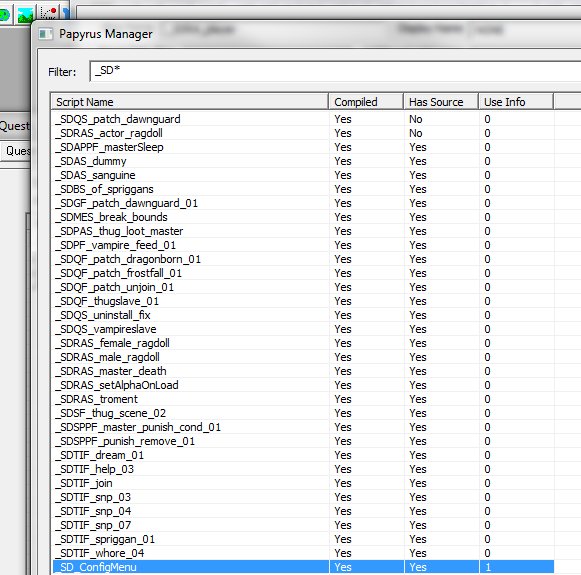Select script _SDBS_of_spriggans
The image size is (581, 575).
(x=104, y=189)
